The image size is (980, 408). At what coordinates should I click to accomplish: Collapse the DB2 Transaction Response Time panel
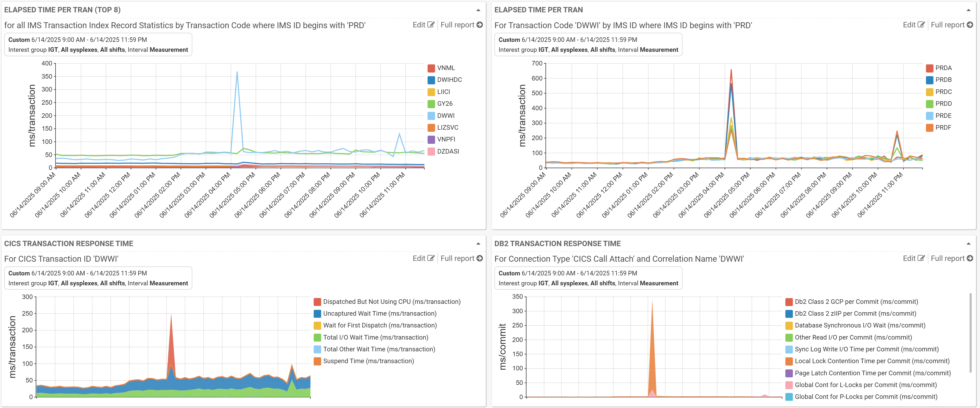[969, 244]
